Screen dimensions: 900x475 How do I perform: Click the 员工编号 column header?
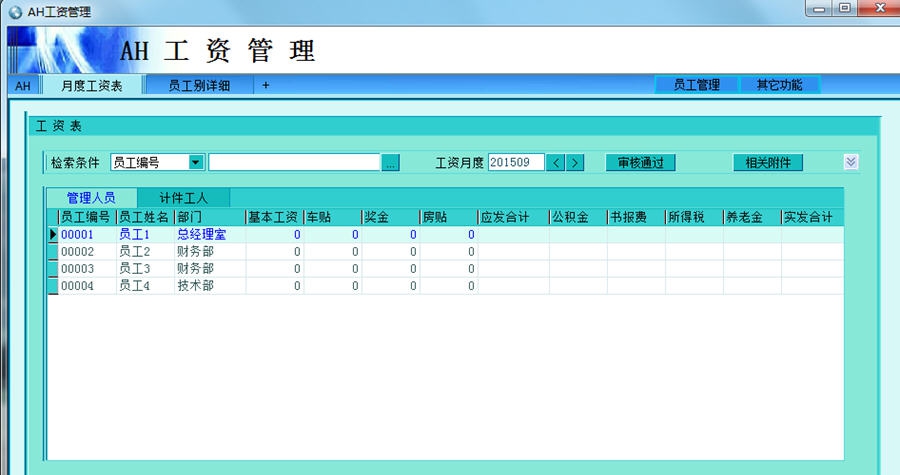tap(87, 217)
